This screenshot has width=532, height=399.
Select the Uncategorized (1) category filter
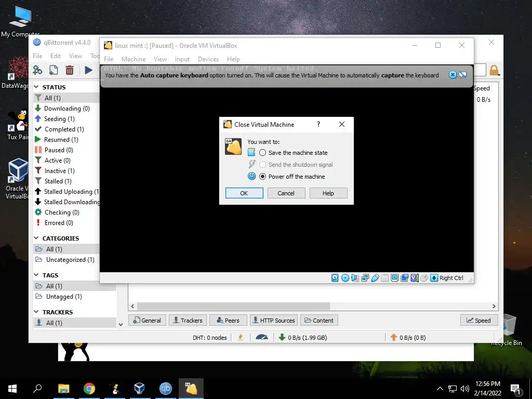(70, 260)
